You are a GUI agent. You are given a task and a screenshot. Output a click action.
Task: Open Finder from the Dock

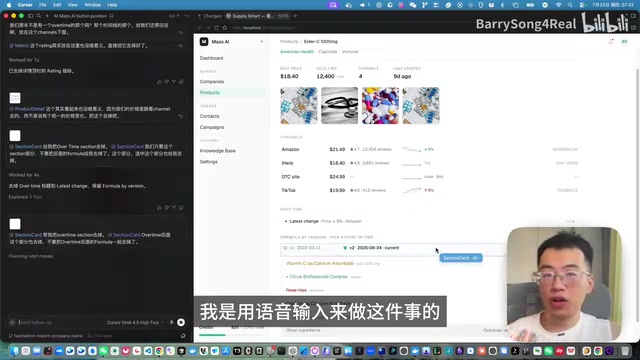15,351
